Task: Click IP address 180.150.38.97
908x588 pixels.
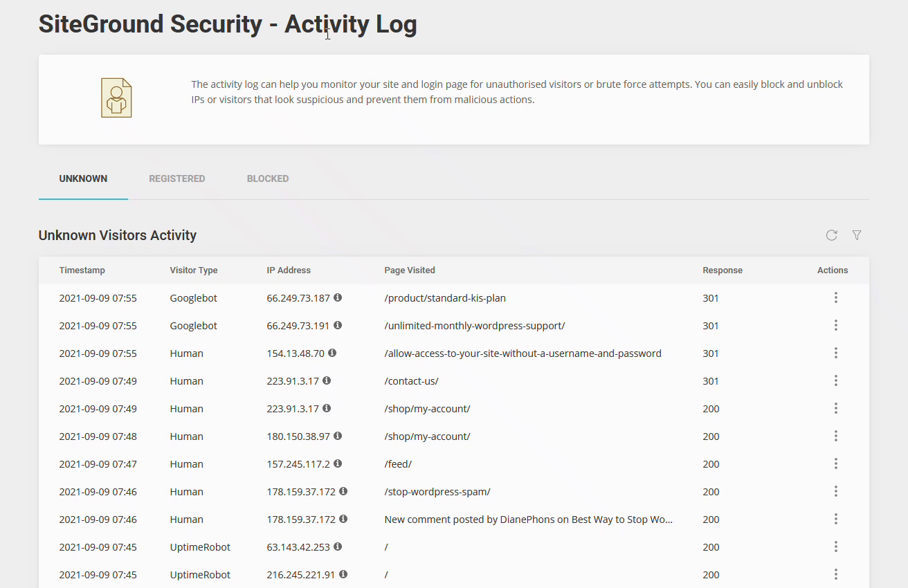Action: (x=298, y=437)
